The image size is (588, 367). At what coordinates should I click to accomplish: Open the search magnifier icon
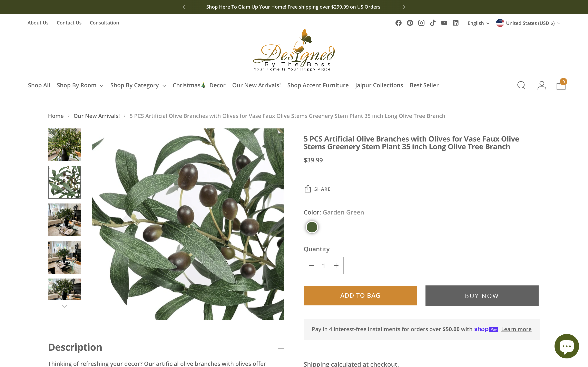tap(521, 85)
